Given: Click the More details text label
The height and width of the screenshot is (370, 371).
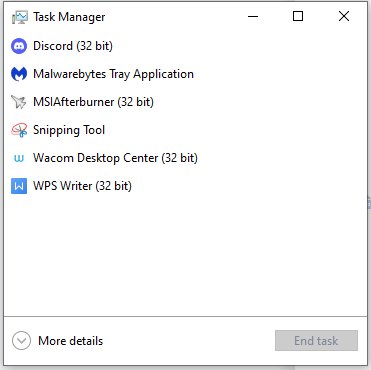Looking at the screenshot, I should pos(71,341).
